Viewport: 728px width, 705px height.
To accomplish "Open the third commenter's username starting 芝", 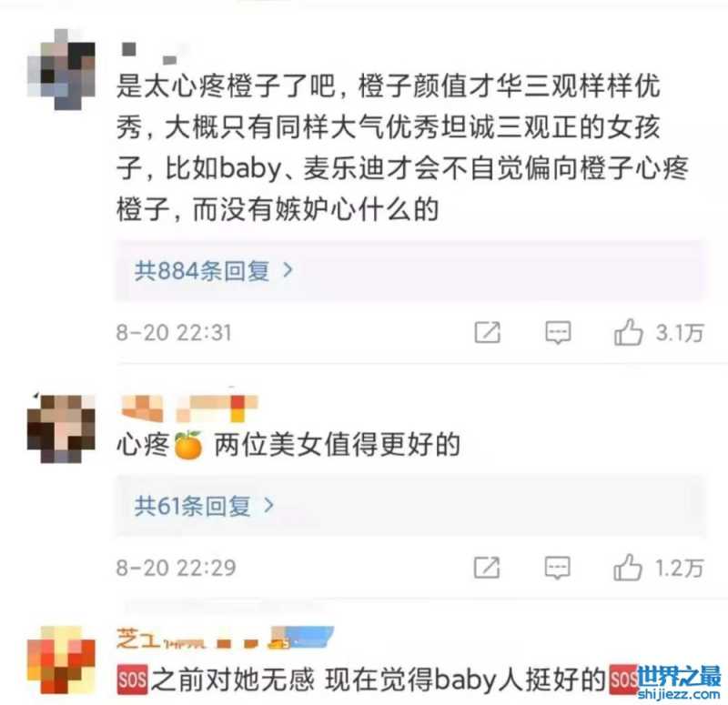I will [225, 638].
